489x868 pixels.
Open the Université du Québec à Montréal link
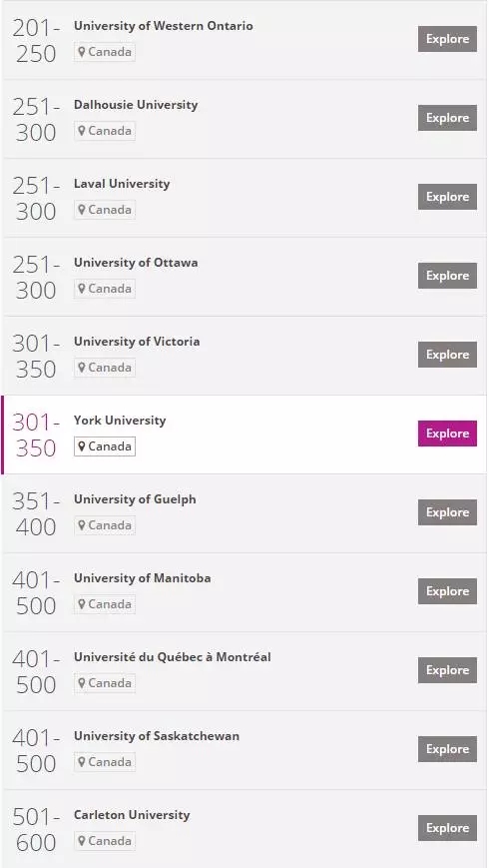pos(172,657)
